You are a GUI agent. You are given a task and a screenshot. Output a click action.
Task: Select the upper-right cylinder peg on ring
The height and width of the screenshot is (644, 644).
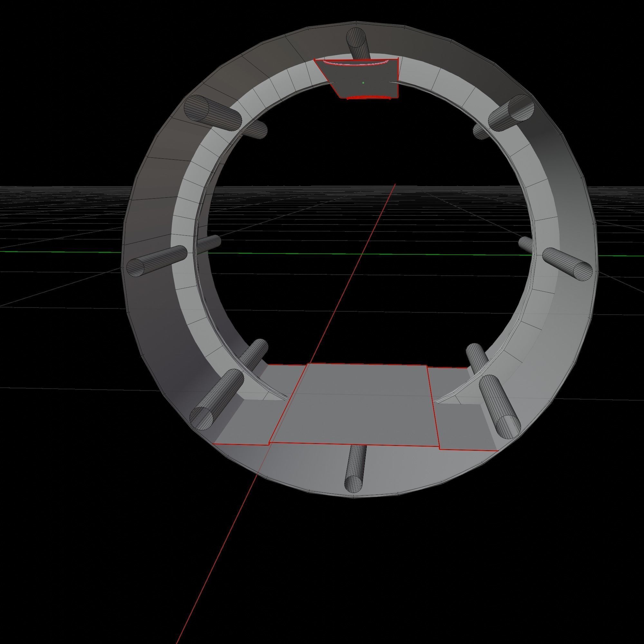[x=511, y=113]
